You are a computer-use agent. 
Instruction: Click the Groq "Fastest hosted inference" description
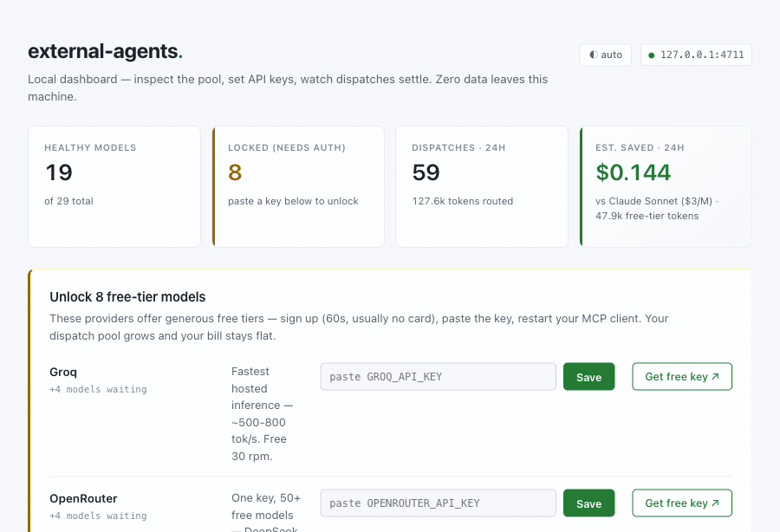click(262, 413)
